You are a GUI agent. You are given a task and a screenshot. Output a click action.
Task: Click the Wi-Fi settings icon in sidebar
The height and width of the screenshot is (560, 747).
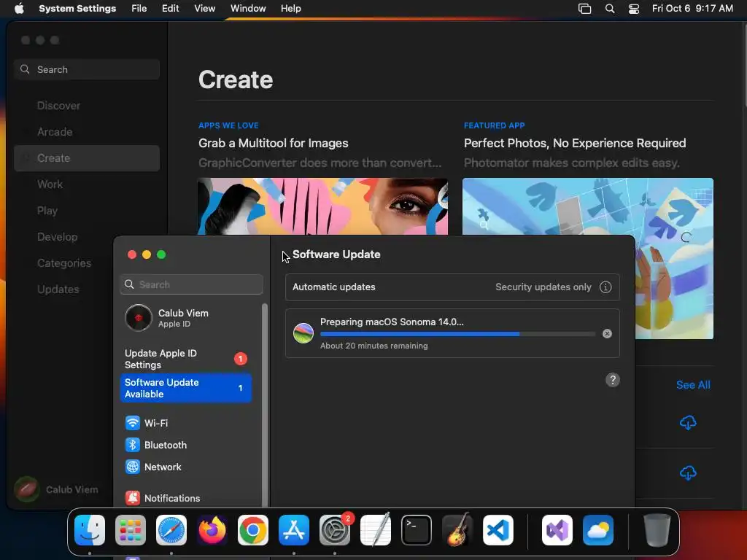pos(133,423)
